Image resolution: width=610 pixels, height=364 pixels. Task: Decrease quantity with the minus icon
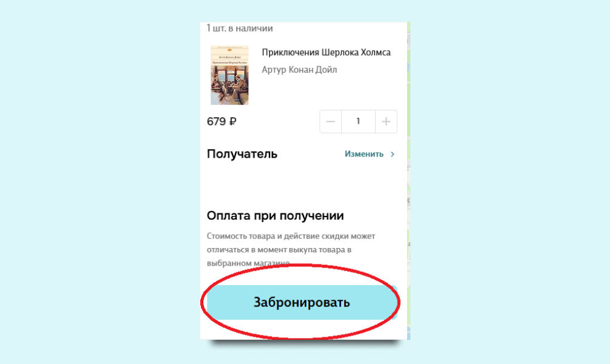330,122
